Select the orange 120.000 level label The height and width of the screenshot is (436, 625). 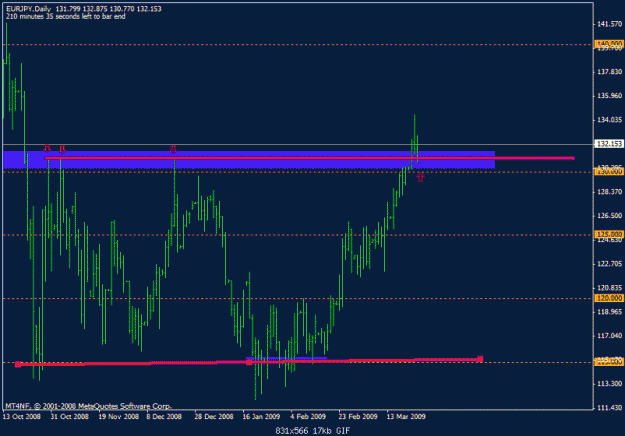tap(609, 298)
